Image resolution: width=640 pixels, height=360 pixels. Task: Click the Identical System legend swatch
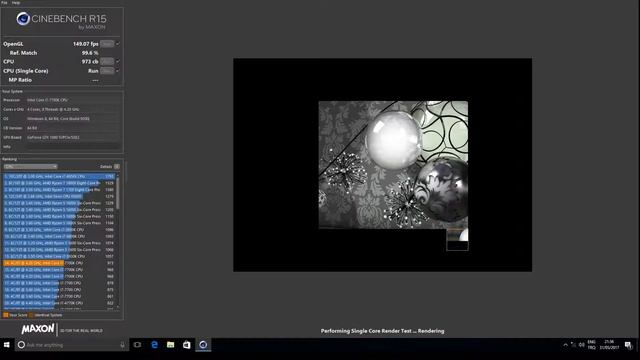[x=31, y=315]
